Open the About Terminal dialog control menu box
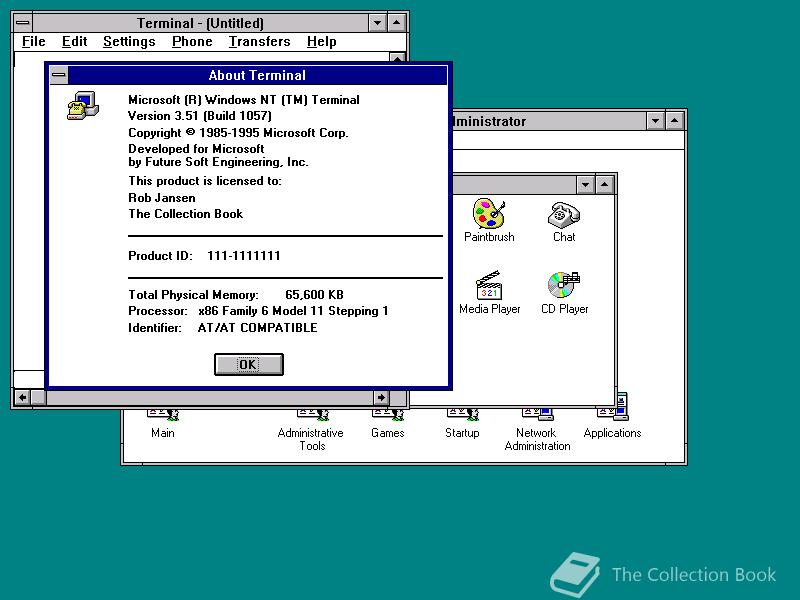Image resolution: width=800 pixels, height=600 pixels. pos(59,76)
